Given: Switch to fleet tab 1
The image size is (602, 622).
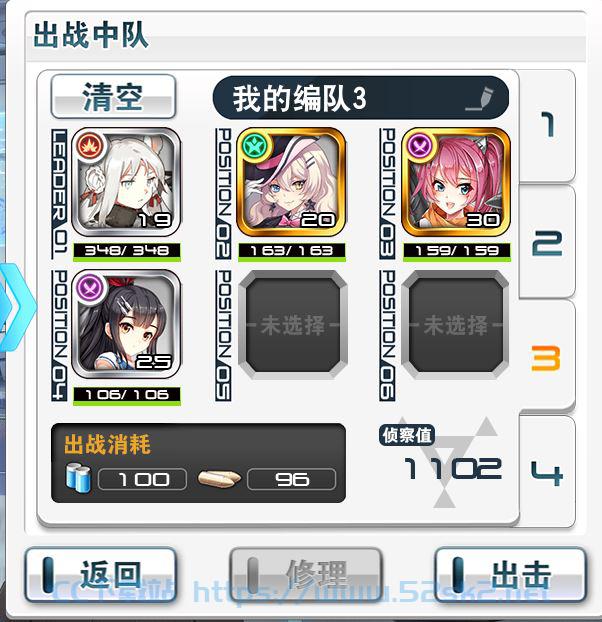Looking at the screenshot, I should 548,125.
